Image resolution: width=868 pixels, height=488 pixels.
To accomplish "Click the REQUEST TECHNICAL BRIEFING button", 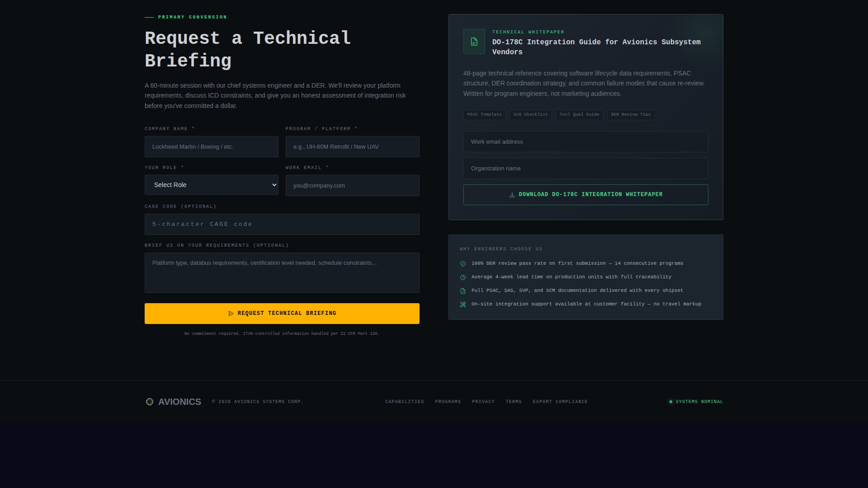I will 282,313.
